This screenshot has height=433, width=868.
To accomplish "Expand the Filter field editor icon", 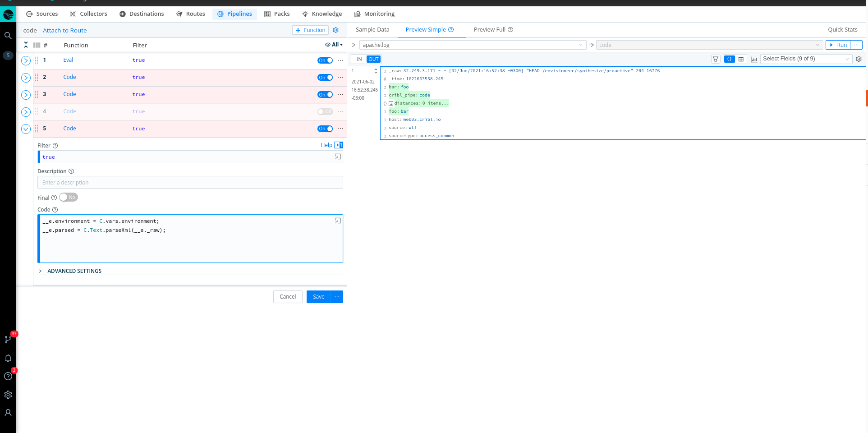I will pyautogui.click(x=337, y=157).
